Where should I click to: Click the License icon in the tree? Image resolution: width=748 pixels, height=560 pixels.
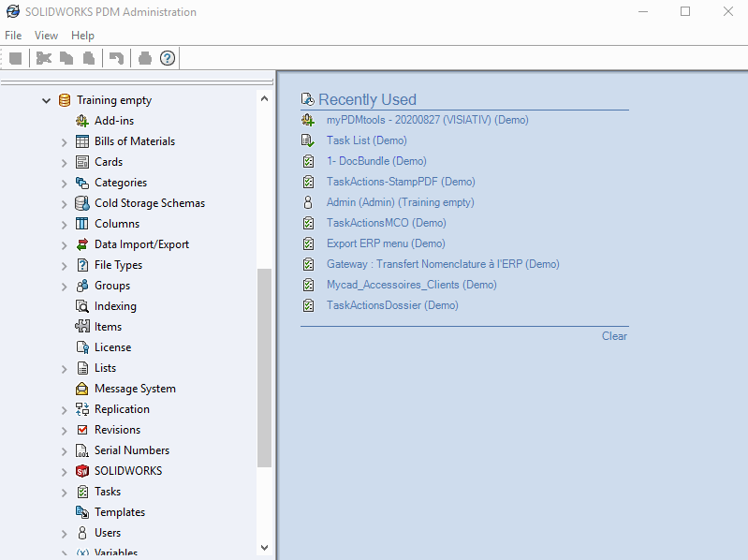(82, 347)
